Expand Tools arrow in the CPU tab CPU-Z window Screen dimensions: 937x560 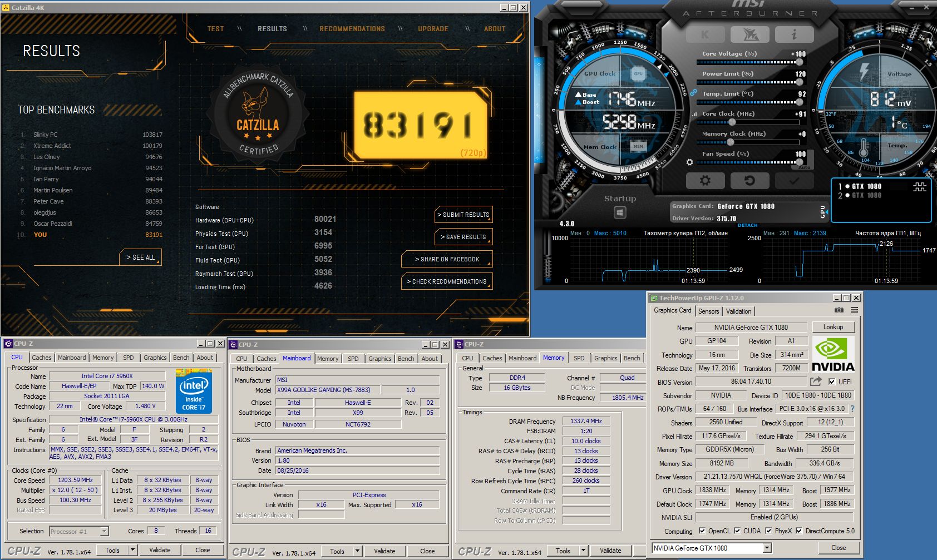[x=132, y=551]
